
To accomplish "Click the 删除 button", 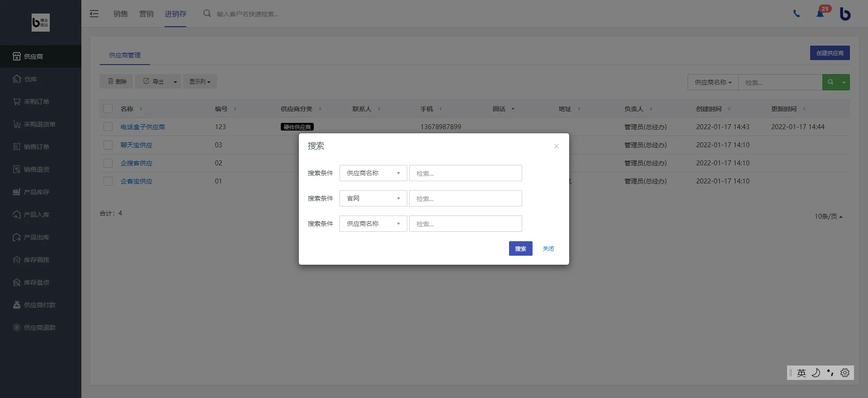I will click(x=117, y=81).
